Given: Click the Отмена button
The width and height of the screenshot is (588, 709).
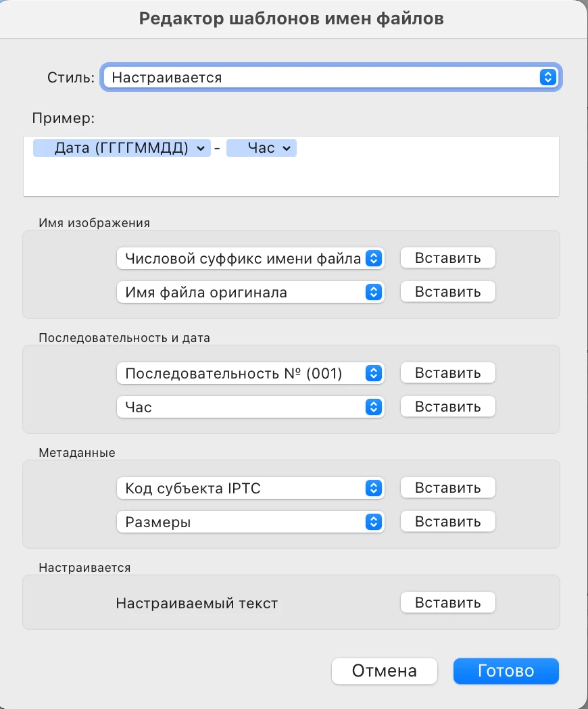Looking at the screenshot, I should [385, 670].
